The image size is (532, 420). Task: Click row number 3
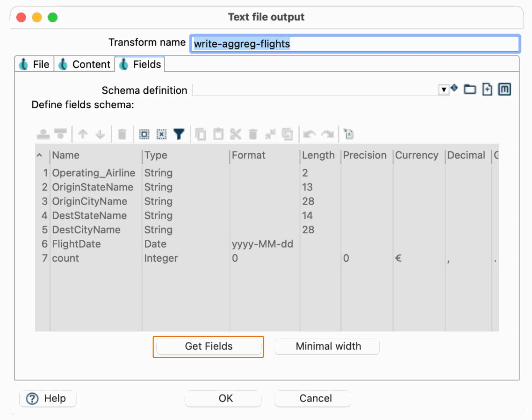click(45, 201)
